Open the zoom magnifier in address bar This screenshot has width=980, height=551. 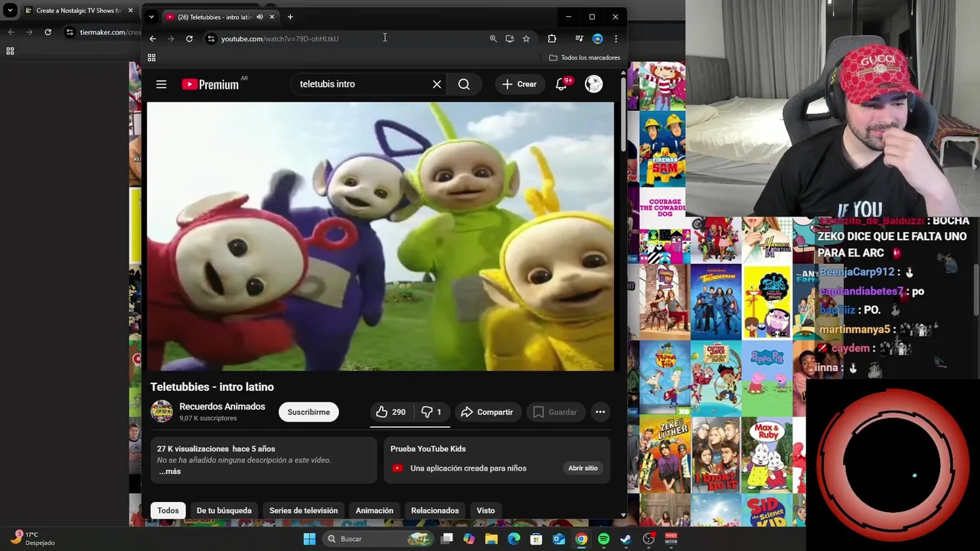point(493,38)
